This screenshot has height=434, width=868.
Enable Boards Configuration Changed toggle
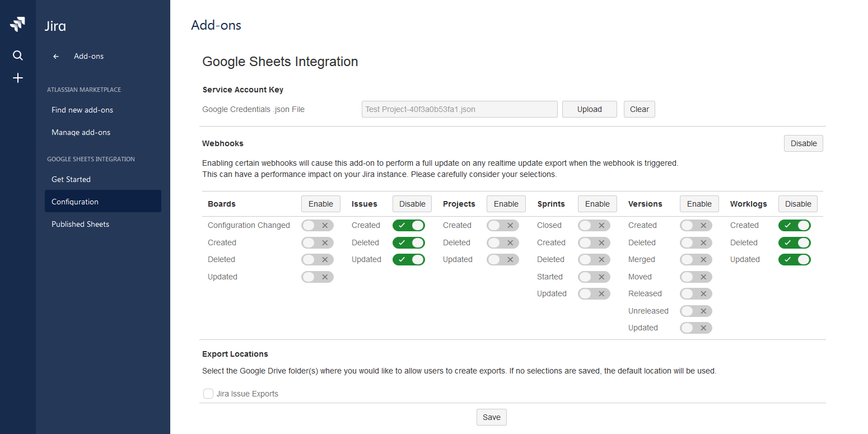click(318, 226)
